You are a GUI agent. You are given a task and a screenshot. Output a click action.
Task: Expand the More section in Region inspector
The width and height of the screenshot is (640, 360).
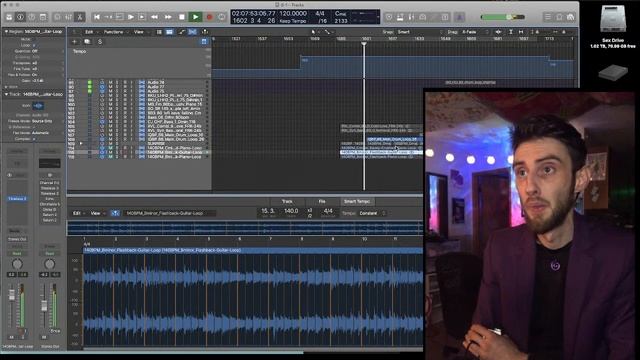pyautogui.click(x=6, y=87)
